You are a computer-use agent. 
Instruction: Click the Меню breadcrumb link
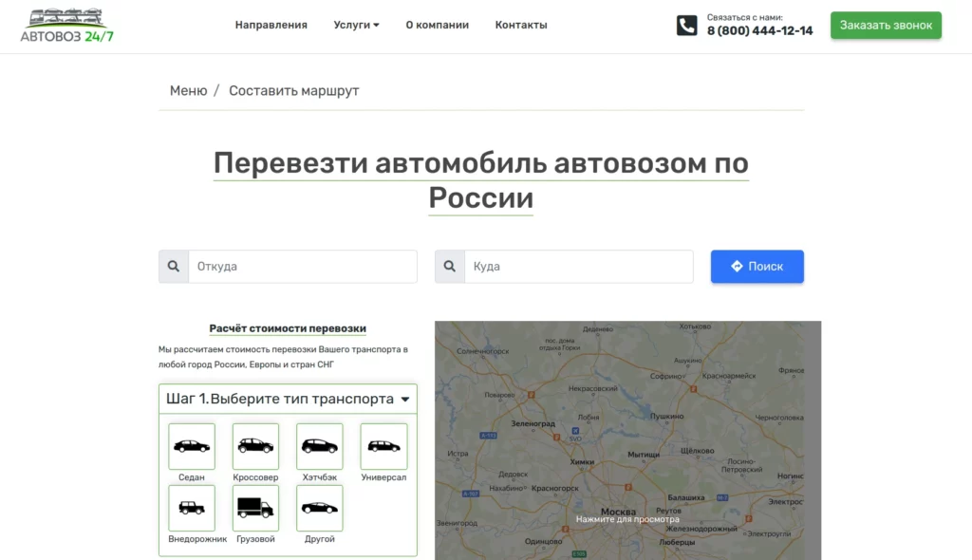(x=189, y=90)
